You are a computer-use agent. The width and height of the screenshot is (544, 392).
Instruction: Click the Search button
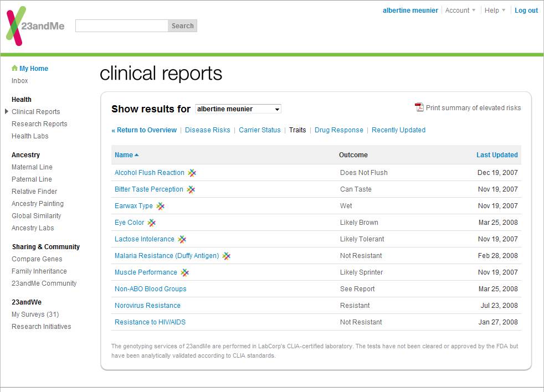[x=182, y=25]
